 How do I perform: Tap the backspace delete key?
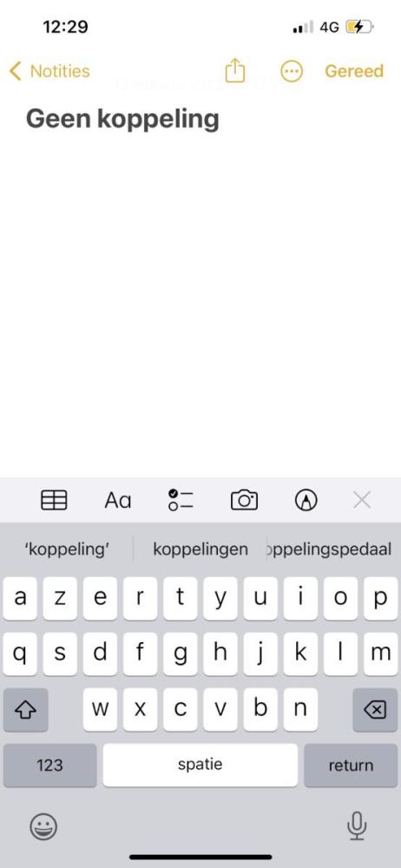pos(375,710)
